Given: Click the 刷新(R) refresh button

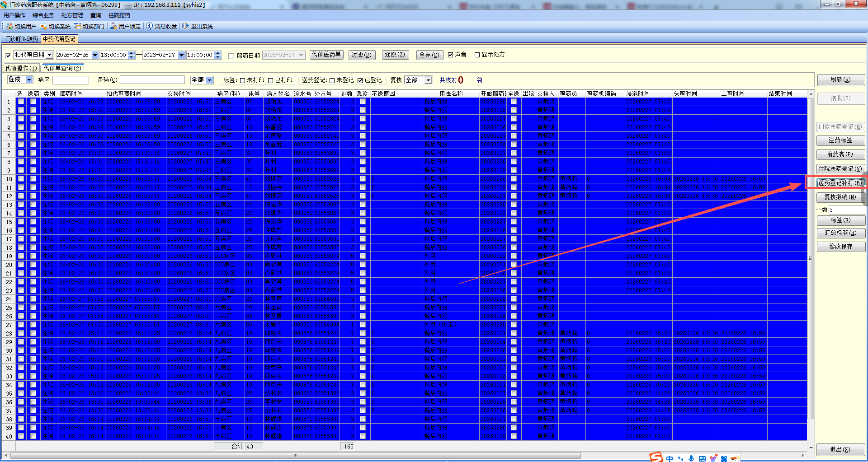Looking at the screenshot, I should coord(841,80).
